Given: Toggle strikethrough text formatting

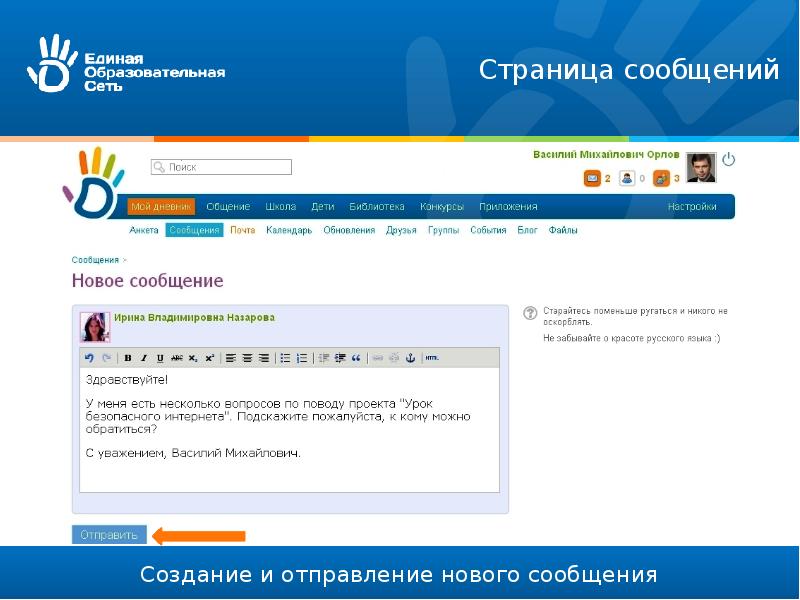Looking at the screenshot, I should (176, 357).
